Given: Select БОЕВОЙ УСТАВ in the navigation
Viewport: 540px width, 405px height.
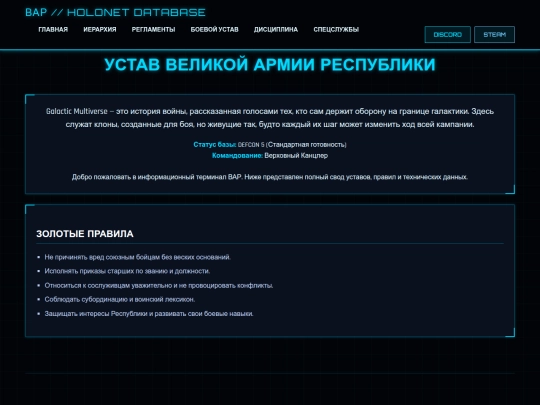Looking at the screenshot, I should coord(215,30).
